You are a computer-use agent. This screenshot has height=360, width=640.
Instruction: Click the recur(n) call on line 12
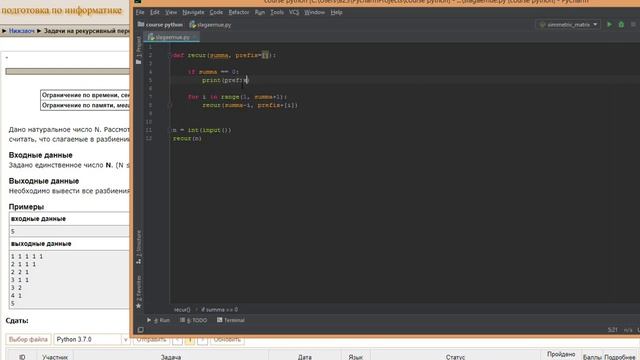tap(187, 139)
